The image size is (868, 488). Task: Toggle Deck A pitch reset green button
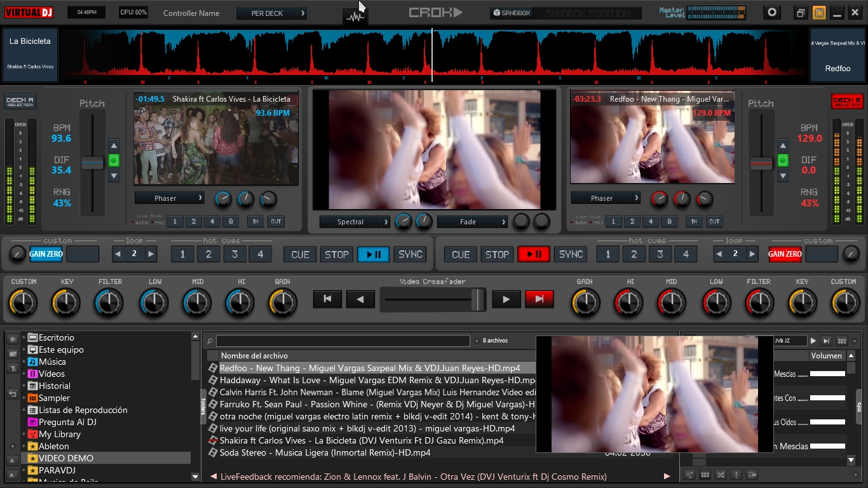tap(114, 161)
